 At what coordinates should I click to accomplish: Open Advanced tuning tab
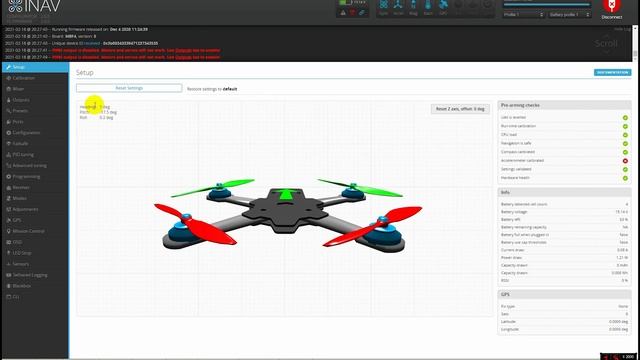(35, 166)
